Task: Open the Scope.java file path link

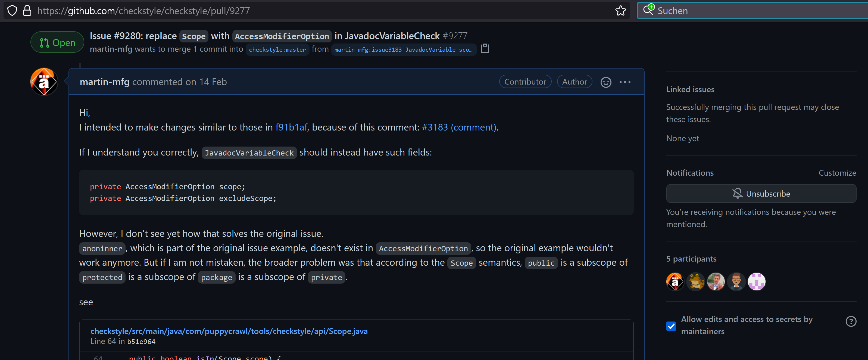Action: click(x=229, y=331)
